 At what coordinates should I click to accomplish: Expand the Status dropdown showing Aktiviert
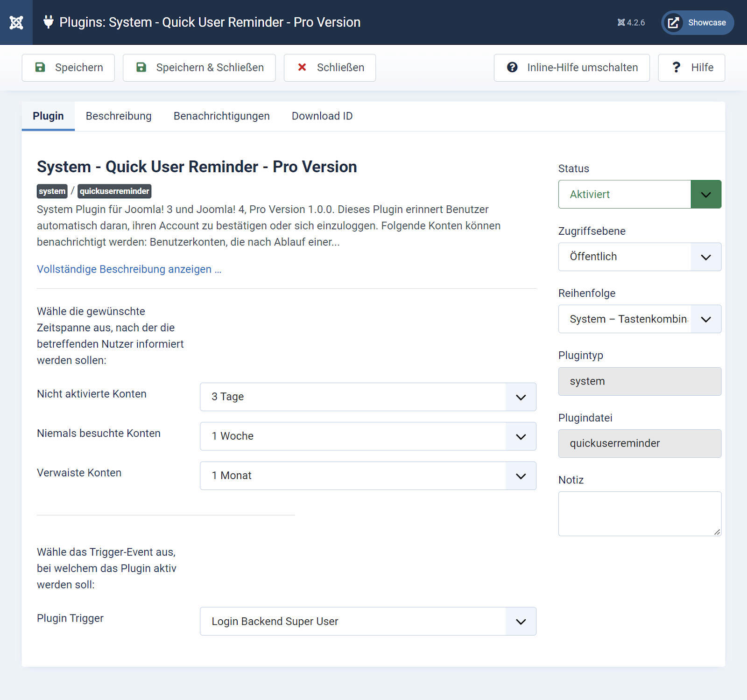[x=639, y=194]
